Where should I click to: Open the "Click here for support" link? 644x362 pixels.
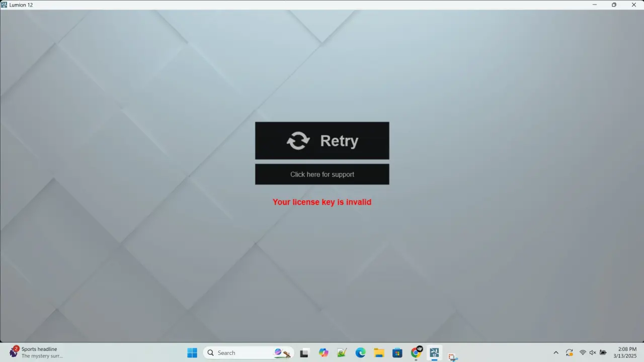[x=322, y=174]
